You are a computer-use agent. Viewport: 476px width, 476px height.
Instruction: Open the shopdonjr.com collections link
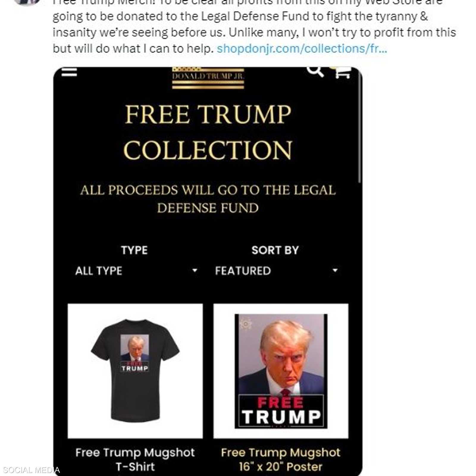(x=302, y=48)
